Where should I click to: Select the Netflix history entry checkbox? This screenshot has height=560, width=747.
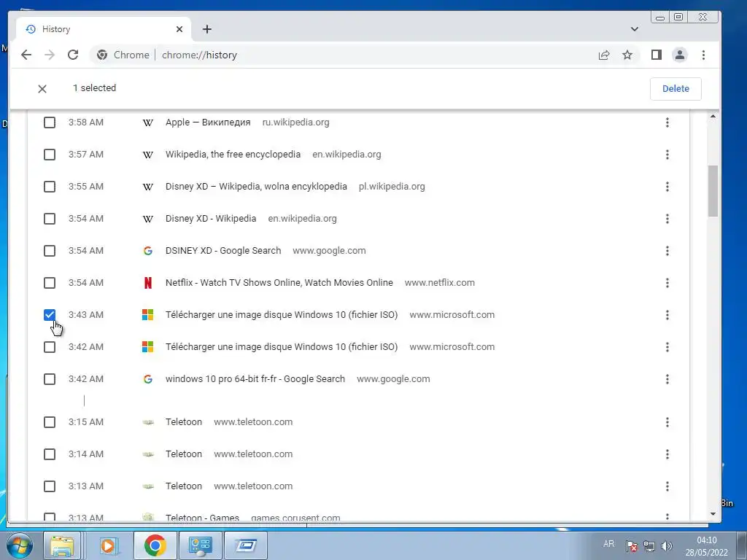(x=50, y=283)
